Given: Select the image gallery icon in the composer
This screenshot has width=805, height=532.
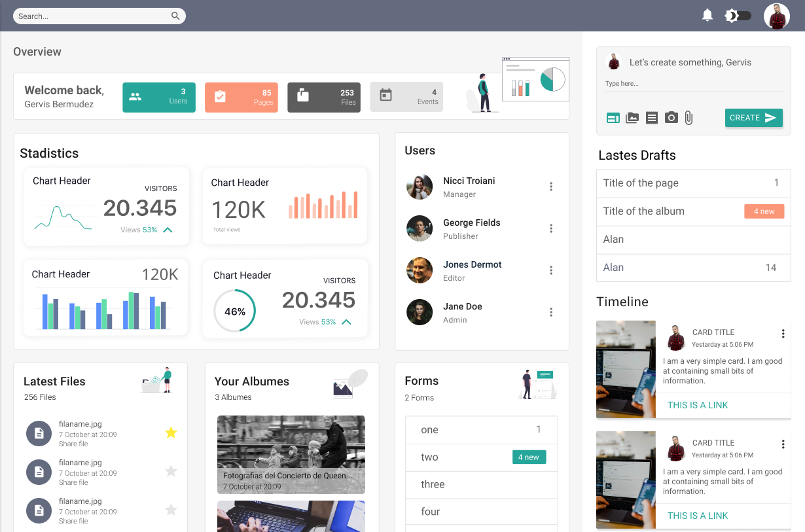Looking at the screenshot, I should (632, 118).
